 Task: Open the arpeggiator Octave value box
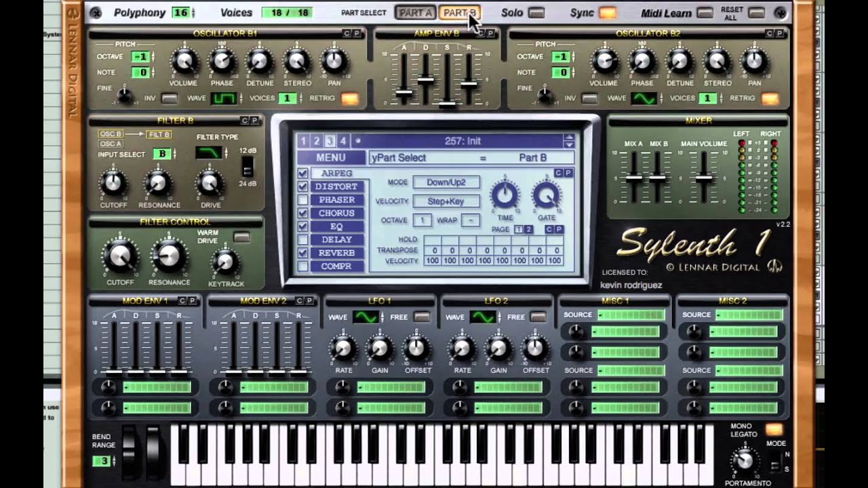(422, 220)
